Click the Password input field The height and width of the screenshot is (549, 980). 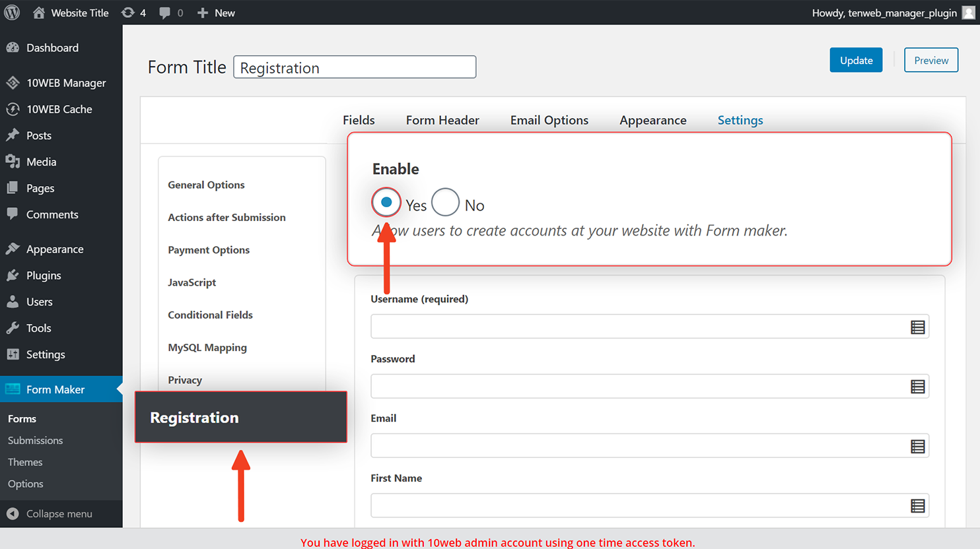650,387
